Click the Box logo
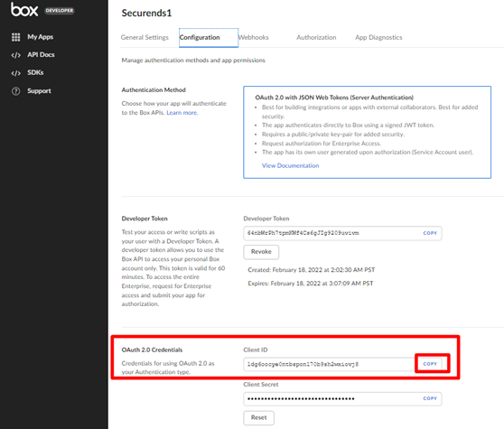 24,10
